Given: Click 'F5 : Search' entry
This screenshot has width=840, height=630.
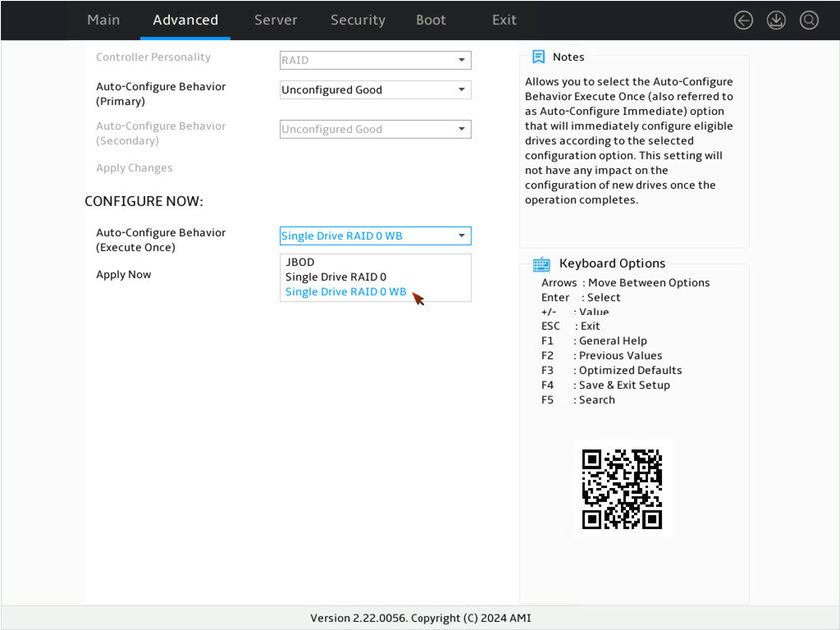Looking at the screenshot, I should click(x=578, y=400).
